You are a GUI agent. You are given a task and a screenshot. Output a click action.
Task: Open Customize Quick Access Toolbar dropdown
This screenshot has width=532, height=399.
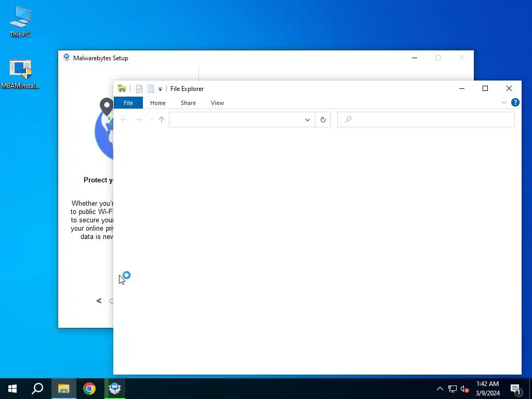[x=160, y=89]
